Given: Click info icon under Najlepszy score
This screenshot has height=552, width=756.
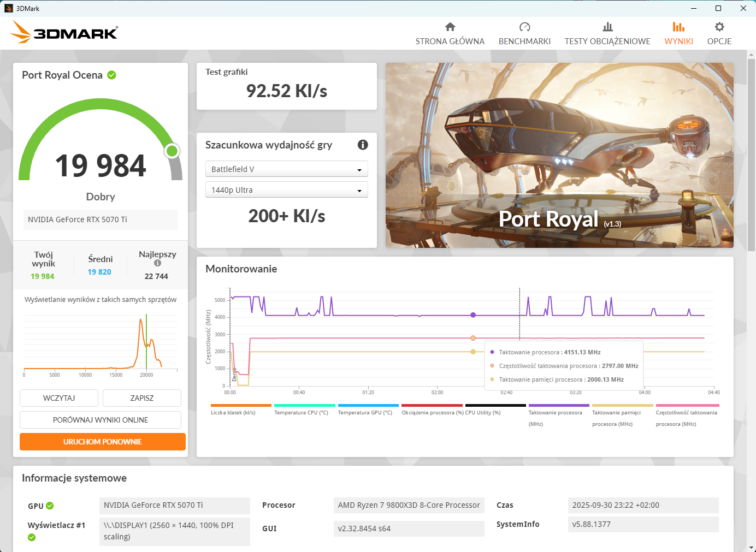Looking at the screenshot, I should tap(157, 263).
